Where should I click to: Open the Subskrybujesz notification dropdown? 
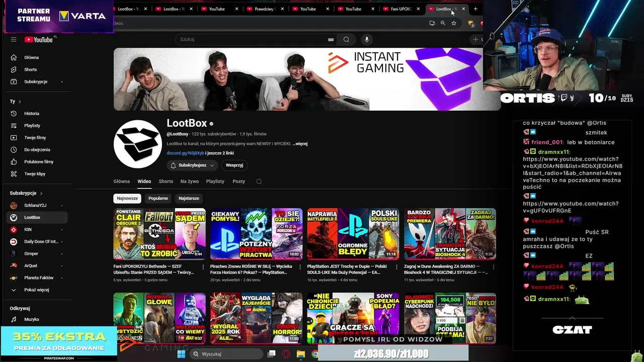(x=192, y=165)
